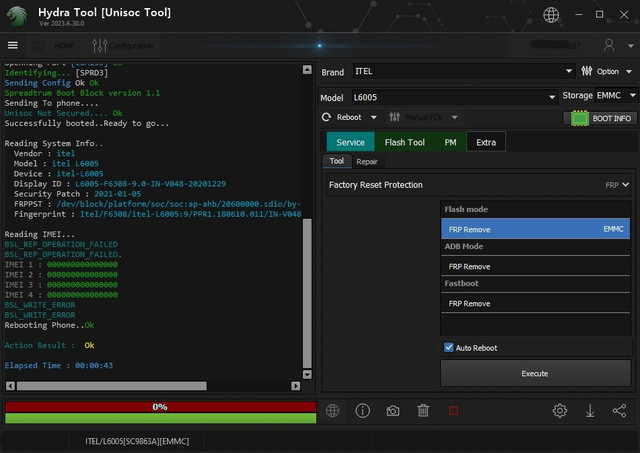
Task: Uncheck the Auto Reboot checkbox
Action: pyautogui.click(x=449, y=347)
